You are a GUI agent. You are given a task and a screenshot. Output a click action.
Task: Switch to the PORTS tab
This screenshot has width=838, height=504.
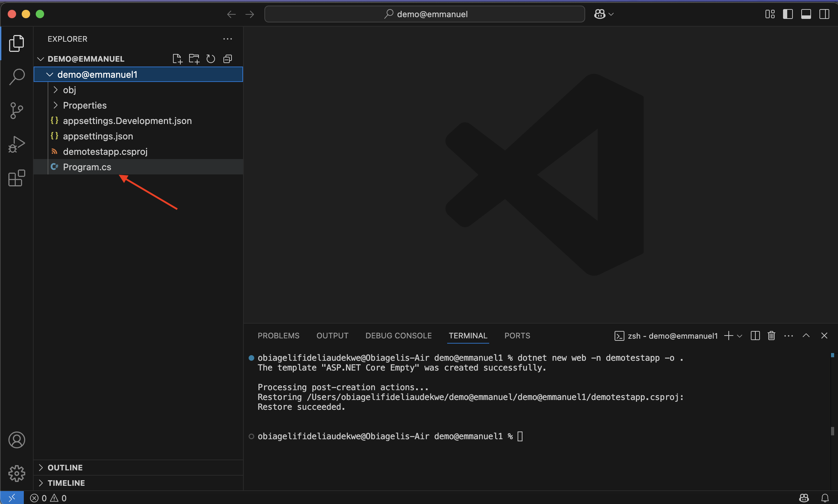(517, 336)
